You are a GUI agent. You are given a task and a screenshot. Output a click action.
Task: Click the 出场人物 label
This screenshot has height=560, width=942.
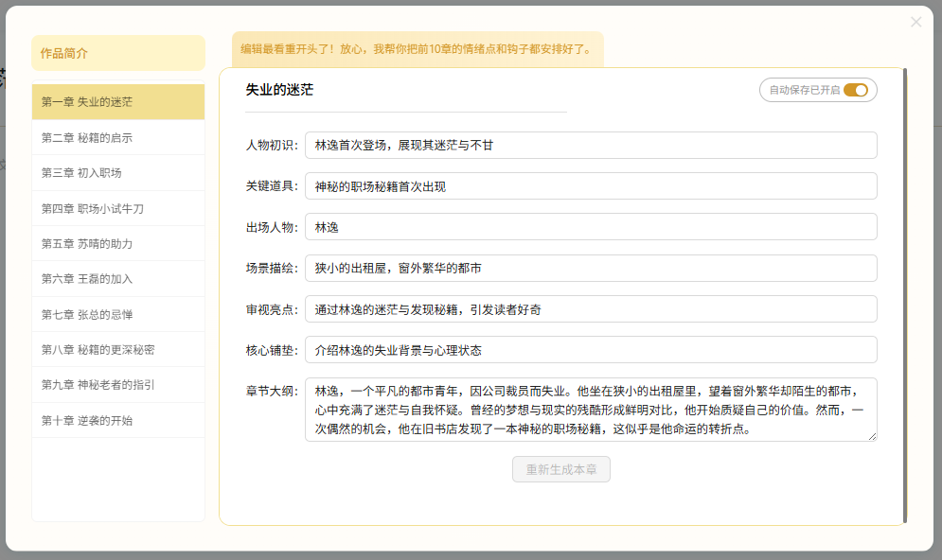coord(272,227)
